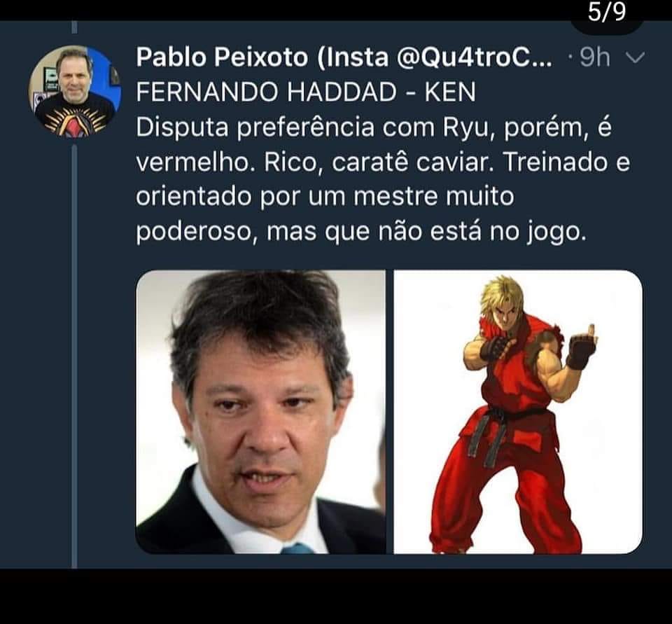
Task: Click the thread connector line above avatar
Action: [x=75, y=27]
